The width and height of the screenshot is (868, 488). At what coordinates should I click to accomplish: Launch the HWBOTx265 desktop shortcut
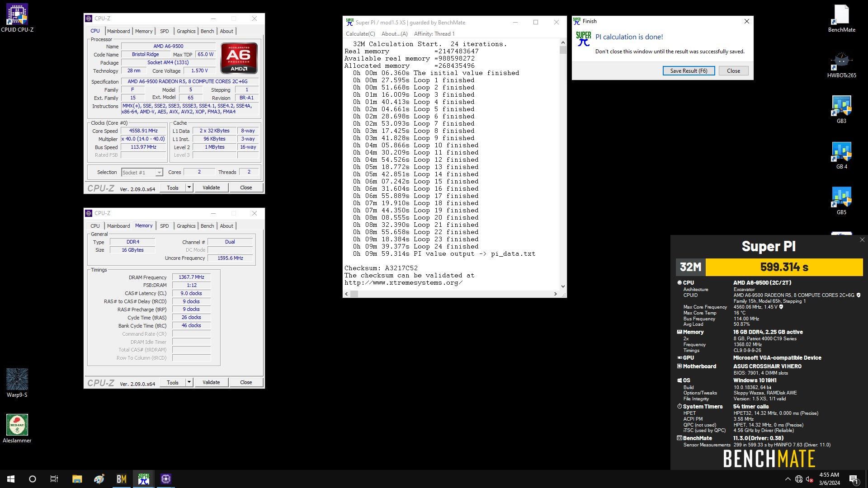(841, 65)
